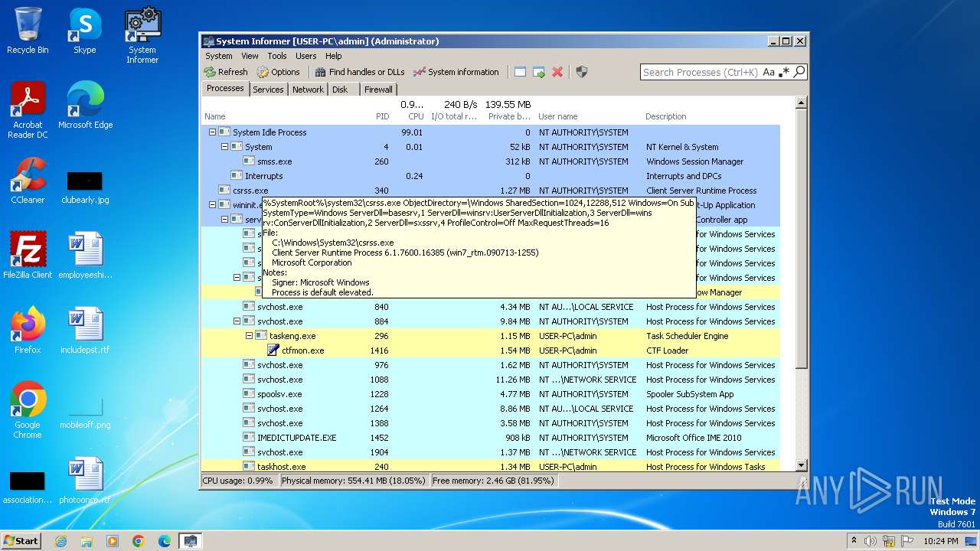Open the Firefox desktop icon
This screenshot has height=551, width=980.
tap(28, 331)
